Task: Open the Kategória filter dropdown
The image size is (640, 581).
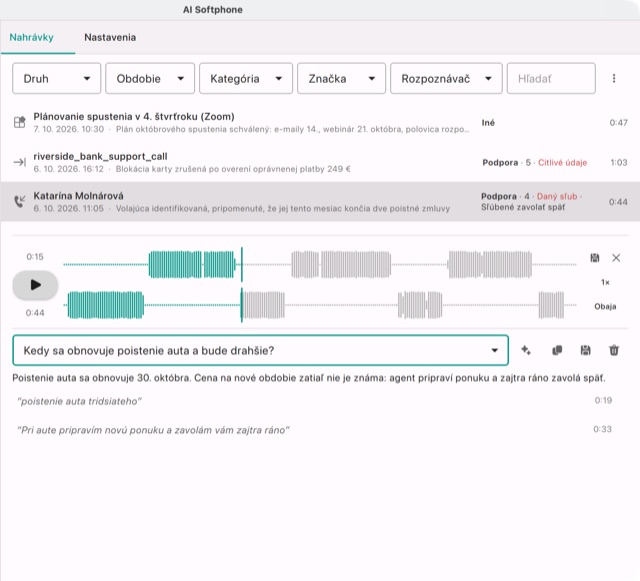Action: (246, 78)
